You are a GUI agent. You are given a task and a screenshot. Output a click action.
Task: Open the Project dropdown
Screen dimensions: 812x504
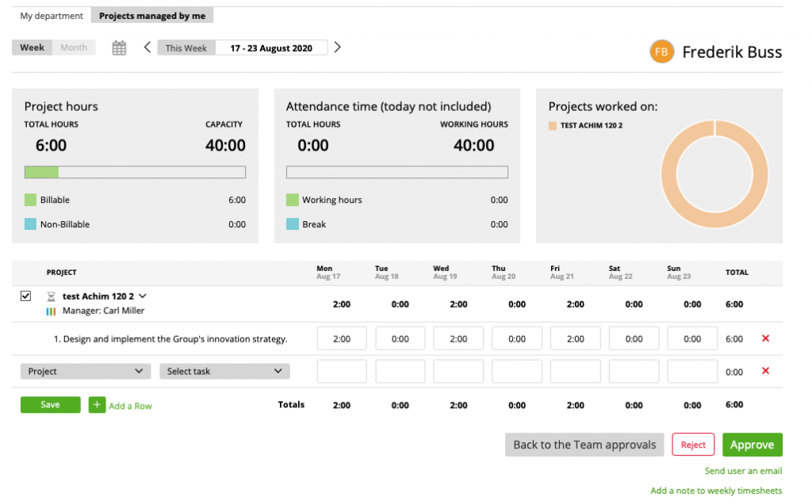[x=85, y=371]
